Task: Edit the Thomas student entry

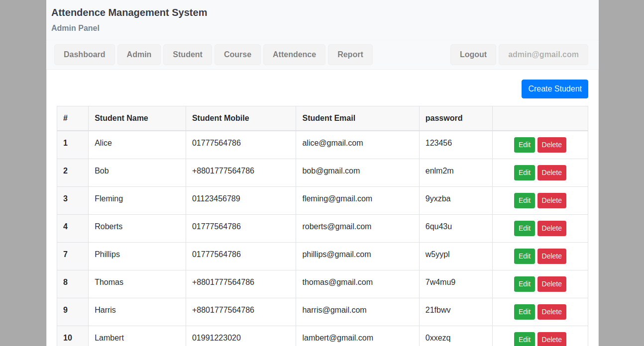Action: 525,284
